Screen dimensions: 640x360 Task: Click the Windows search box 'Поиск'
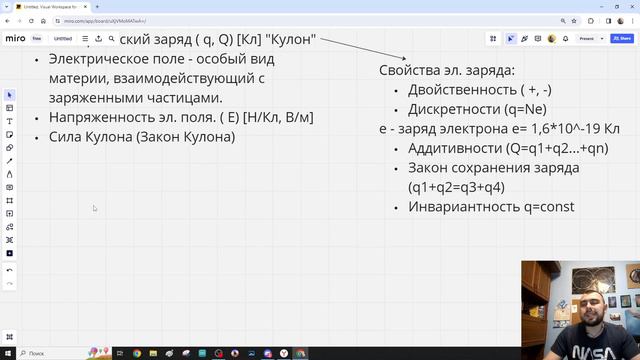(63, 353)
